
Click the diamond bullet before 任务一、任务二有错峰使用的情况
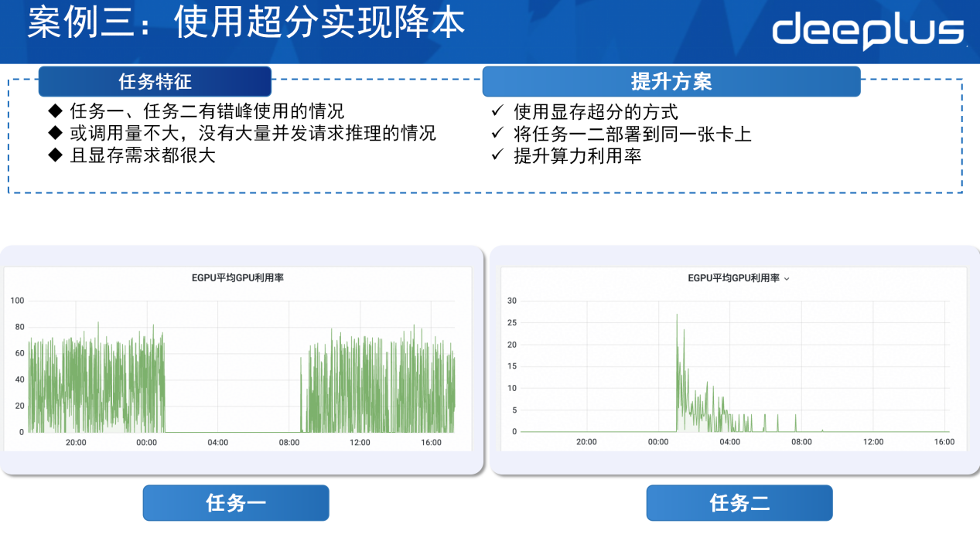tap(54, 111)
